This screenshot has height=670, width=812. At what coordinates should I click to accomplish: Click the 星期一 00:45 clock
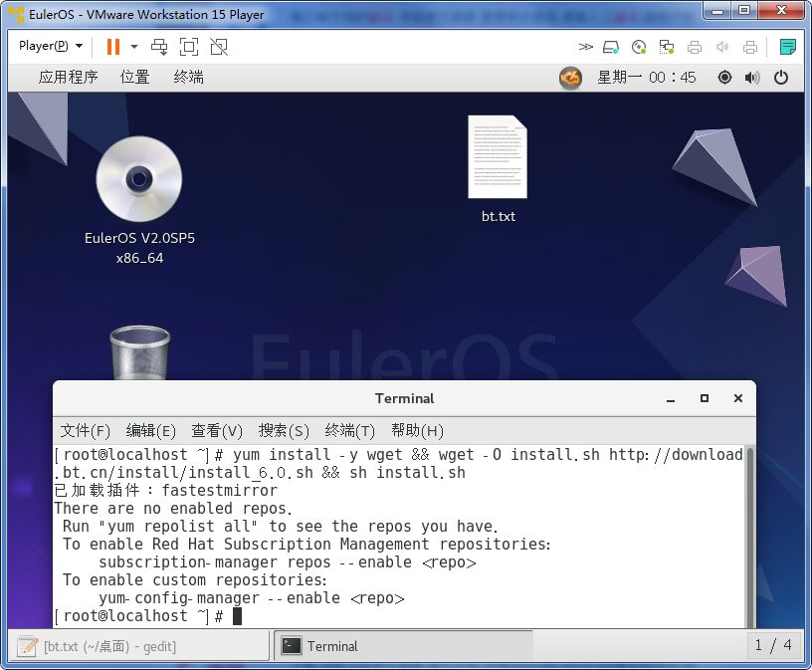[x=646, y=78]
